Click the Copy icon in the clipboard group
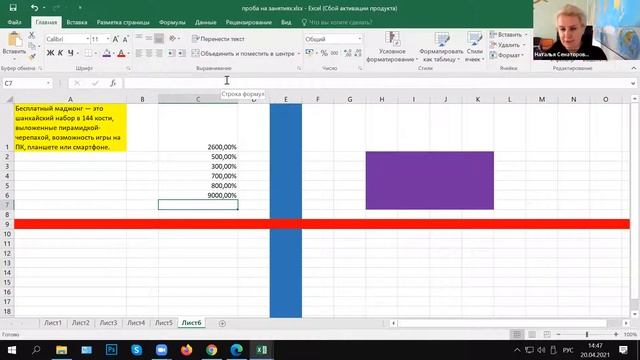 pos(32,46)
